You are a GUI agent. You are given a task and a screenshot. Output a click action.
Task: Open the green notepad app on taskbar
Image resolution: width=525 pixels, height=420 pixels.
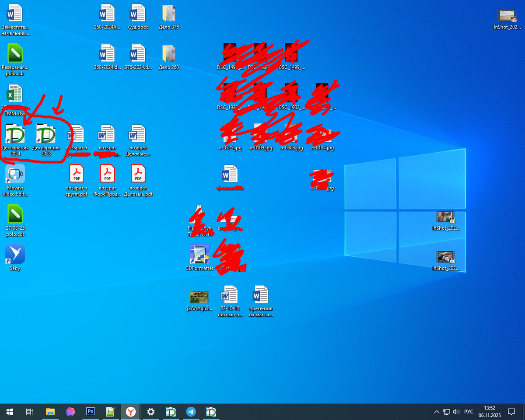[111, 412]
